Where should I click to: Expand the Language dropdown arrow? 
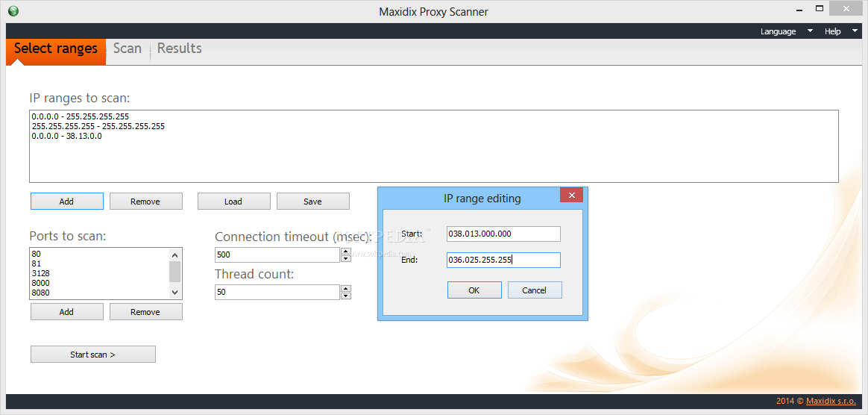click(810, 31)
